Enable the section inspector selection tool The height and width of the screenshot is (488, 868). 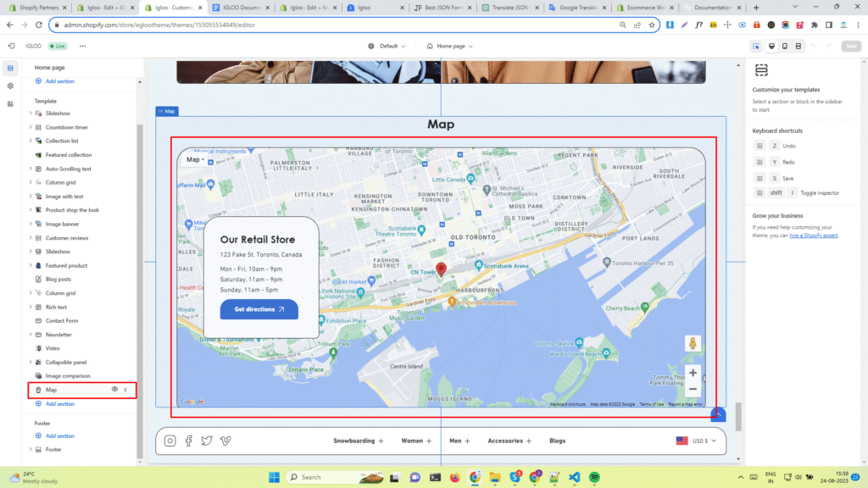tap(756, 46)
